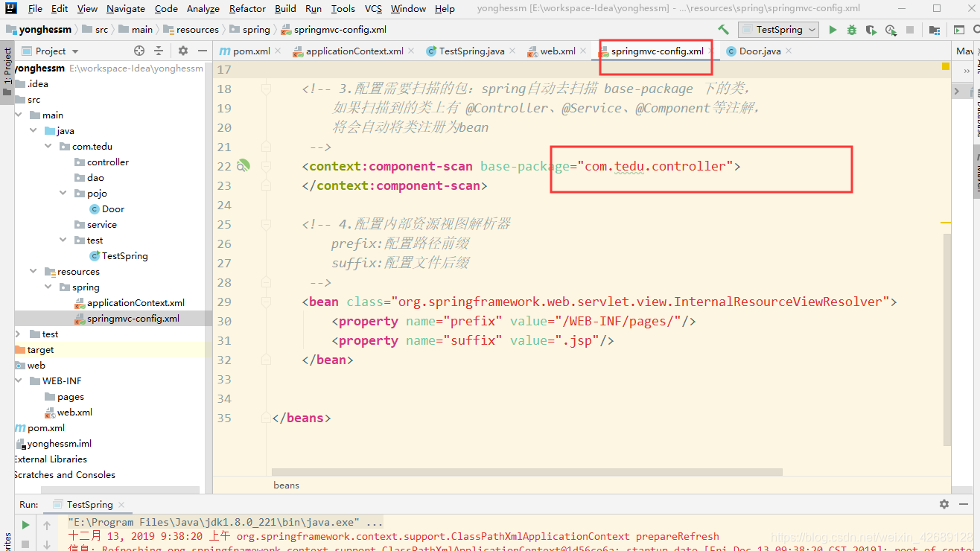Run TestSpring with coverage icon
This screenshot has width=980, height=551.
tap(871, 30)
